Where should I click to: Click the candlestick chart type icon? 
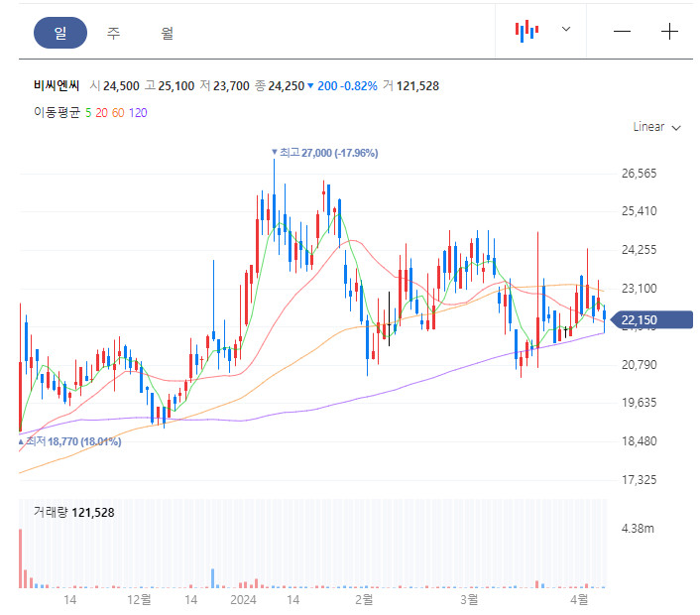pos(526,31)
